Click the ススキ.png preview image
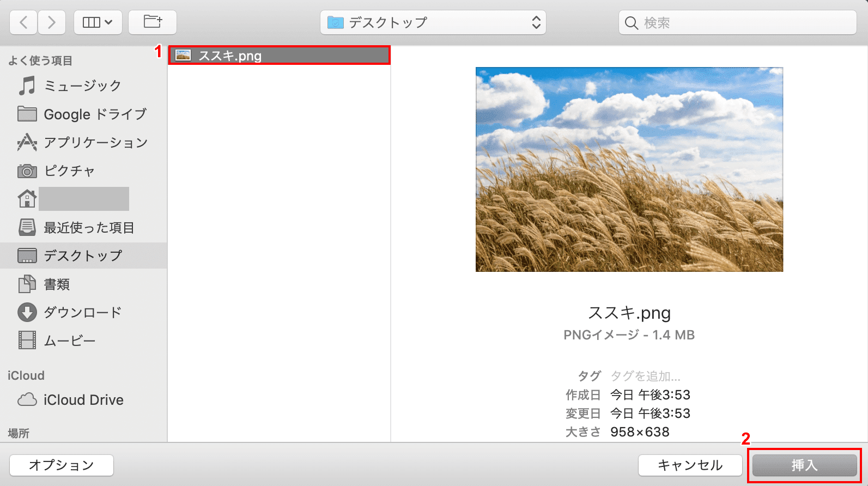868x486 pixels. (629, 169)
